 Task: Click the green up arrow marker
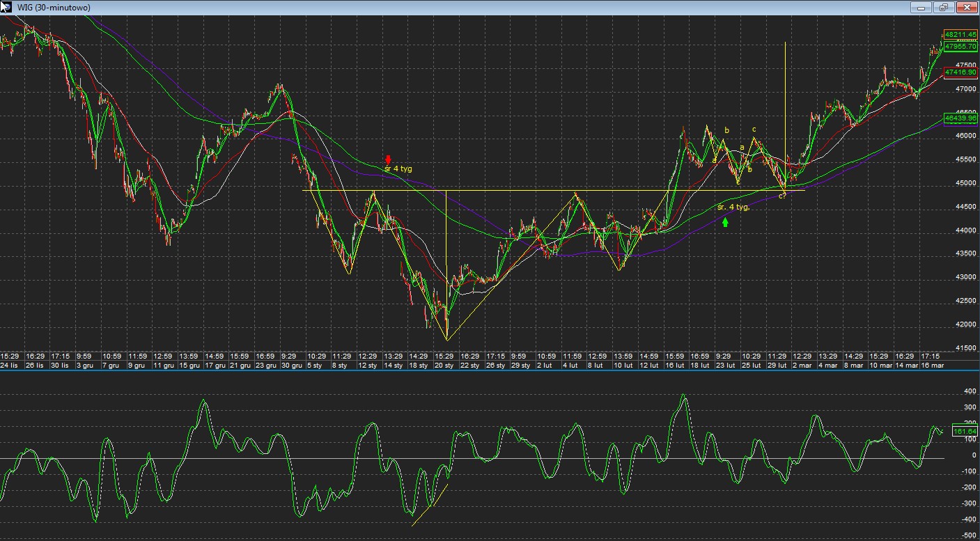[x=726, y=222]
